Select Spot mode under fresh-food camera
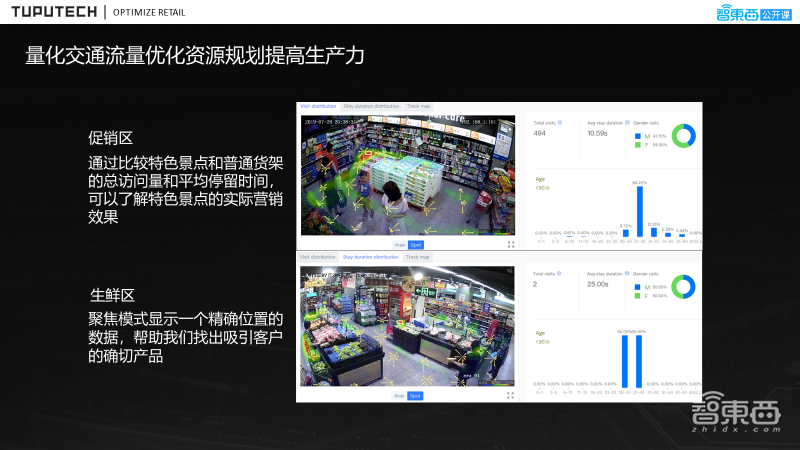 point(415,396)
